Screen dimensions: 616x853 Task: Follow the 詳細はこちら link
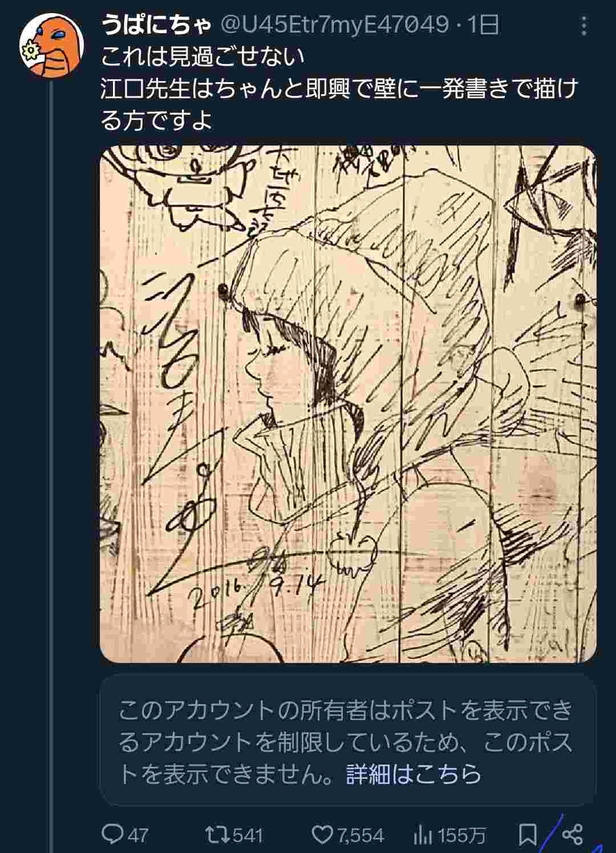[414, 774]
